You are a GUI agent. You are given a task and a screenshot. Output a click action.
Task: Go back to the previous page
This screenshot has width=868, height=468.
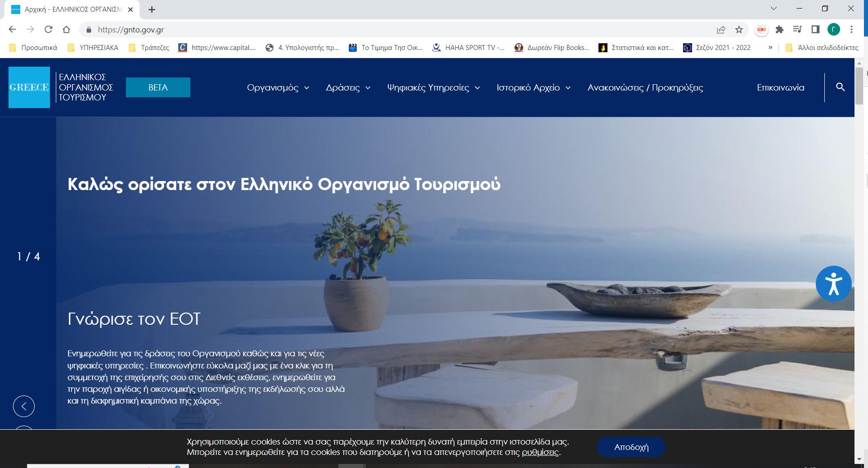click(12, 29)
